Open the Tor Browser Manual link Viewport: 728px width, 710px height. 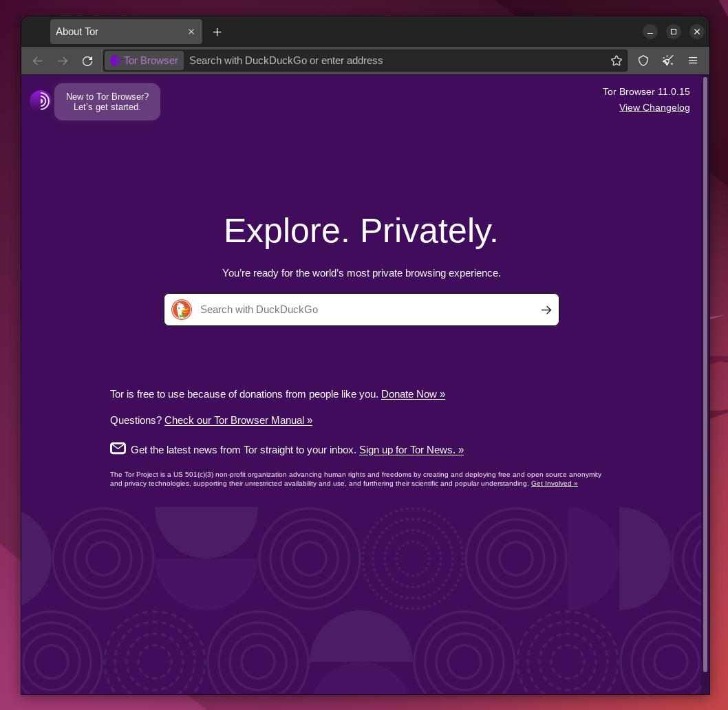tap(238, 420)
